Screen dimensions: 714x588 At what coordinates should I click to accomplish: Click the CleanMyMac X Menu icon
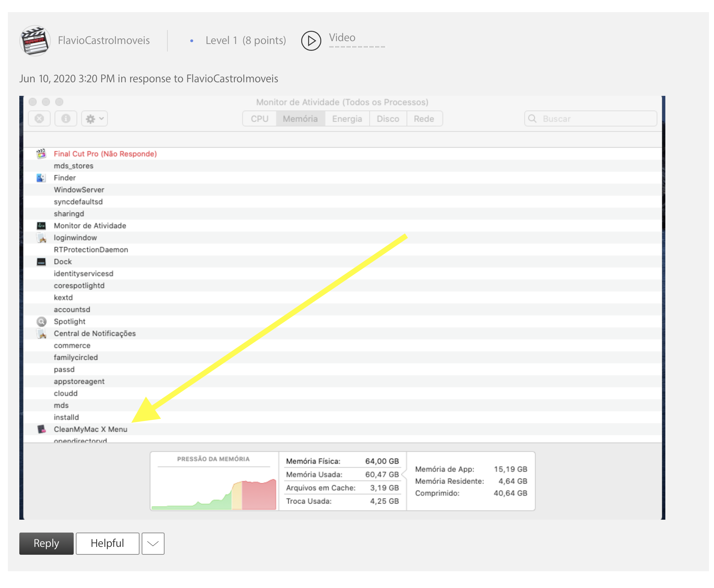pos(41,429)
